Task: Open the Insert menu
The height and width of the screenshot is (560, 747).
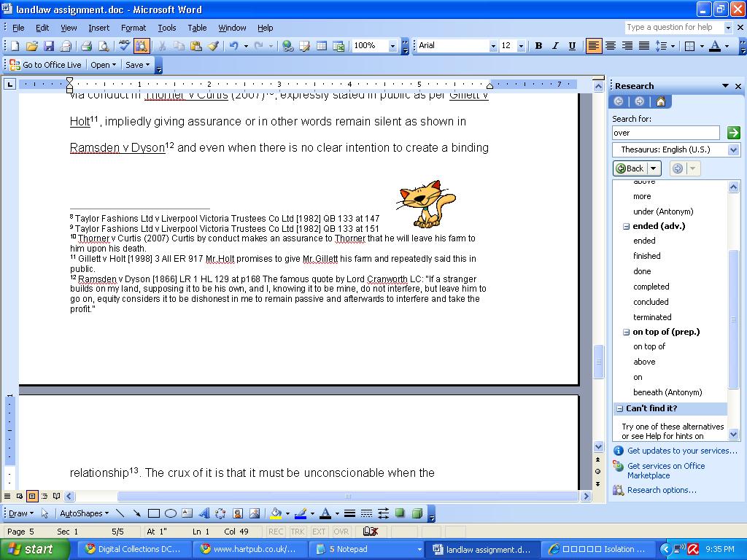Action: click(98, 28)
